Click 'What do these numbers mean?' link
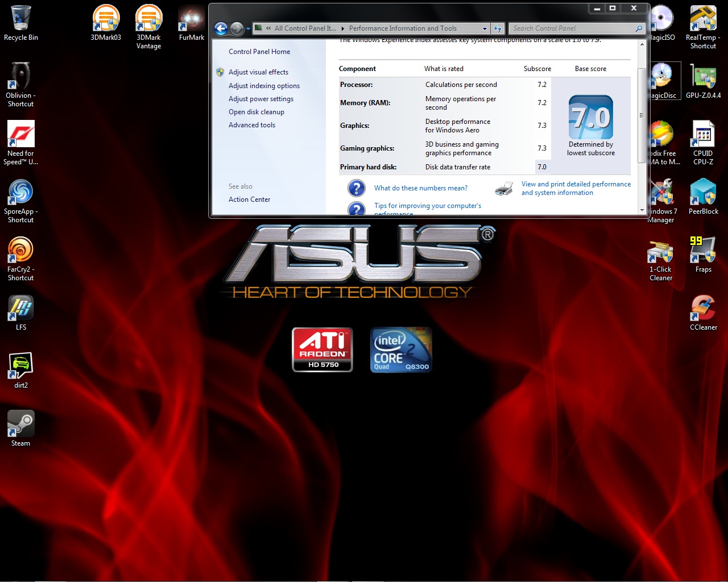Screen dimensions: 728x582 (421, 188)
